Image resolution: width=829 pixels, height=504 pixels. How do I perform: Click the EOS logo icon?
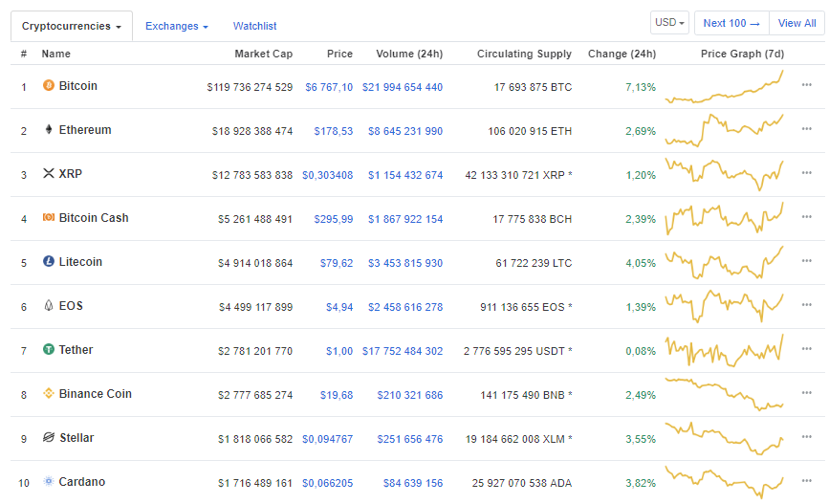(48, 305)
